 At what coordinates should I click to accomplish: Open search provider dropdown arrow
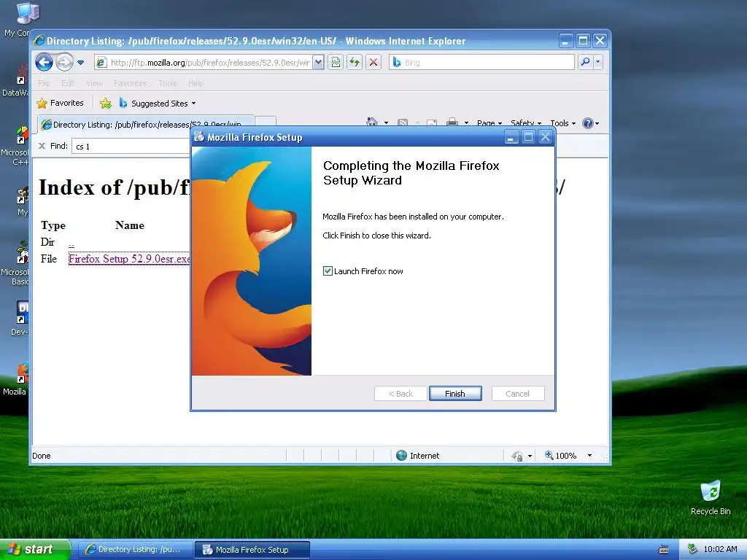tap(597, 63)
